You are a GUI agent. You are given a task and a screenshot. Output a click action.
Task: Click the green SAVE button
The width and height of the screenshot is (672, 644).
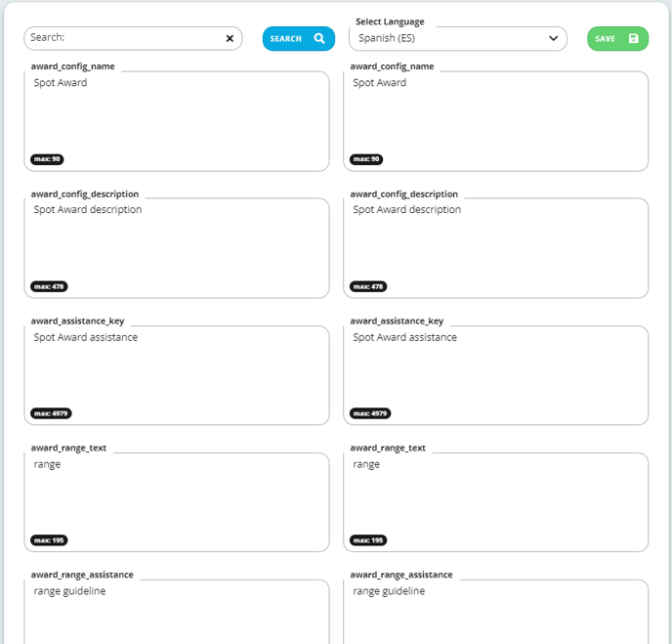(x=617, y=38)
